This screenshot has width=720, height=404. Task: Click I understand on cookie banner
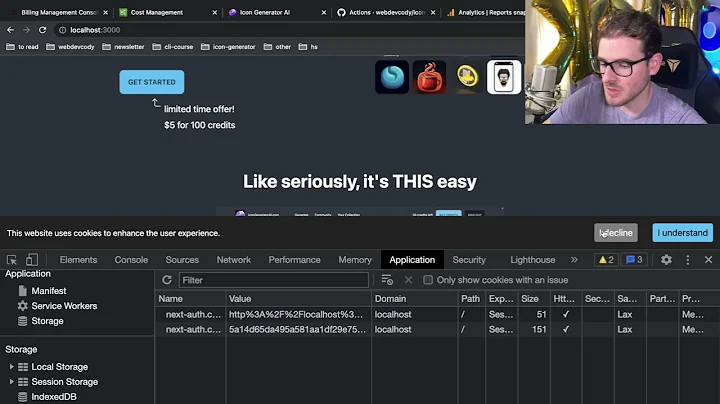coord(682,233)
